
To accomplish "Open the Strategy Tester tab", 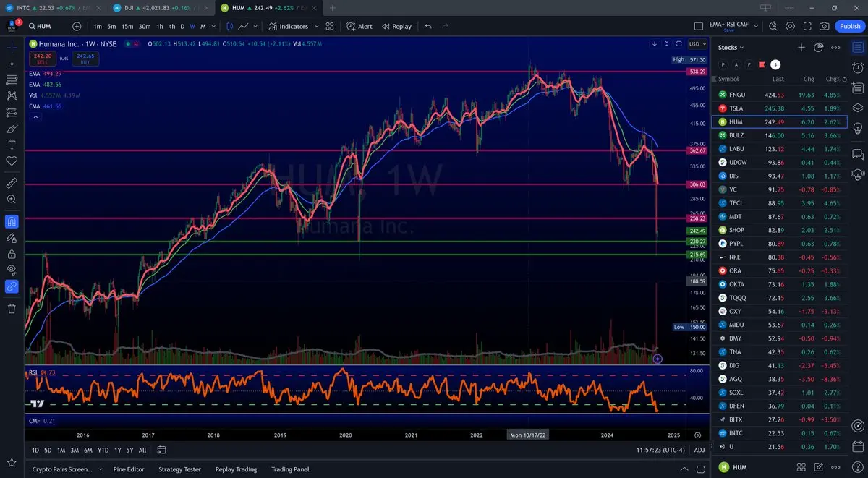I will [x=179, y=469].
